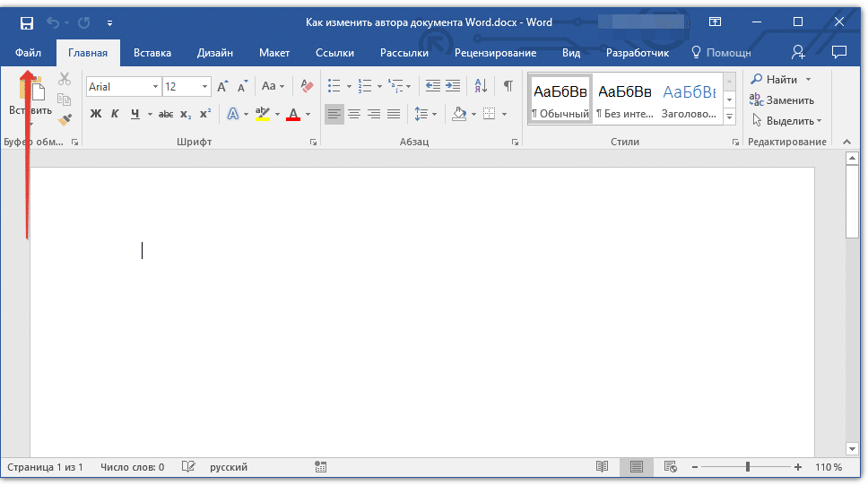Open Text Effects glowing A icon
868x485 pixels.
233,114
